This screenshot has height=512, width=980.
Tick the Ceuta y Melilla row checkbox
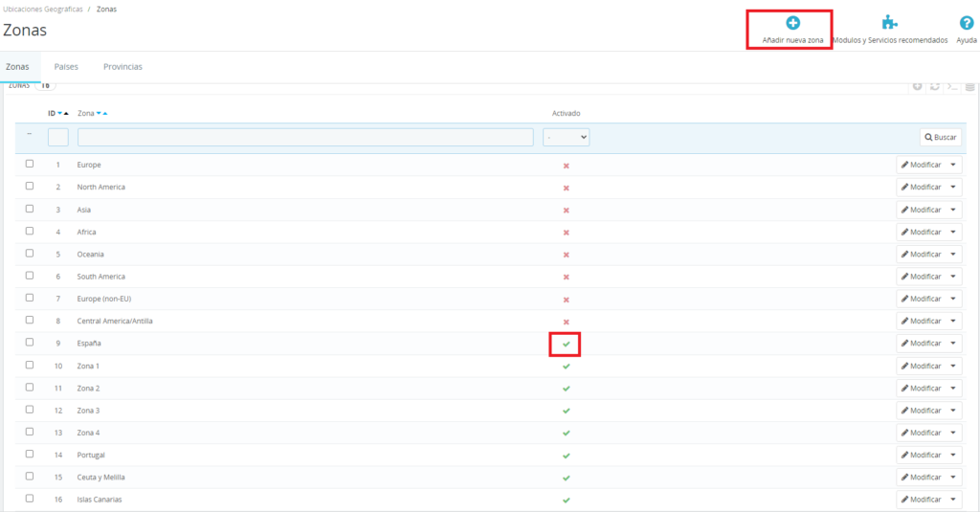pyautogui.click(x=30, y=476)
